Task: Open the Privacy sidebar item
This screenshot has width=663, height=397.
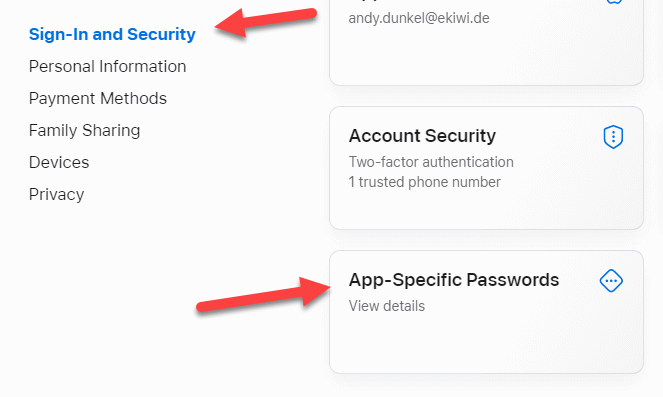Action: point(56,194)
